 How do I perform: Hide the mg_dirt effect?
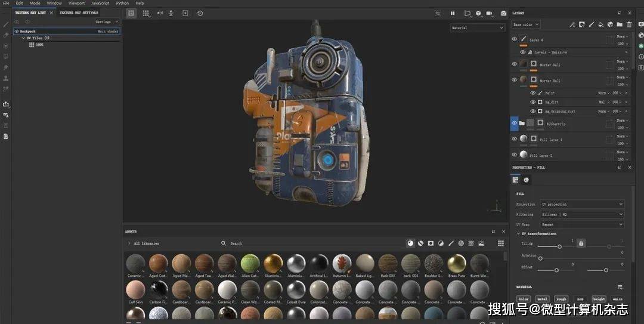coord(533,102)
